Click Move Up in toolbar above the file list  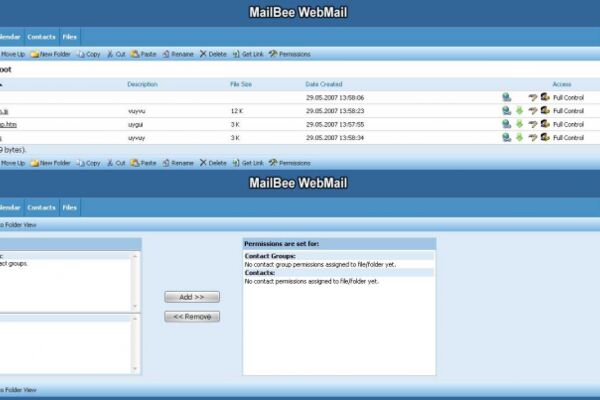click(x=12, y=54)
